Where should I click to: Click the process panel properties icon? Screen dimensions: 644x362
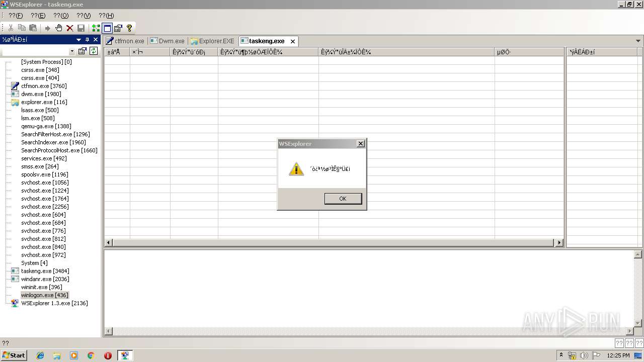[82, 51]
